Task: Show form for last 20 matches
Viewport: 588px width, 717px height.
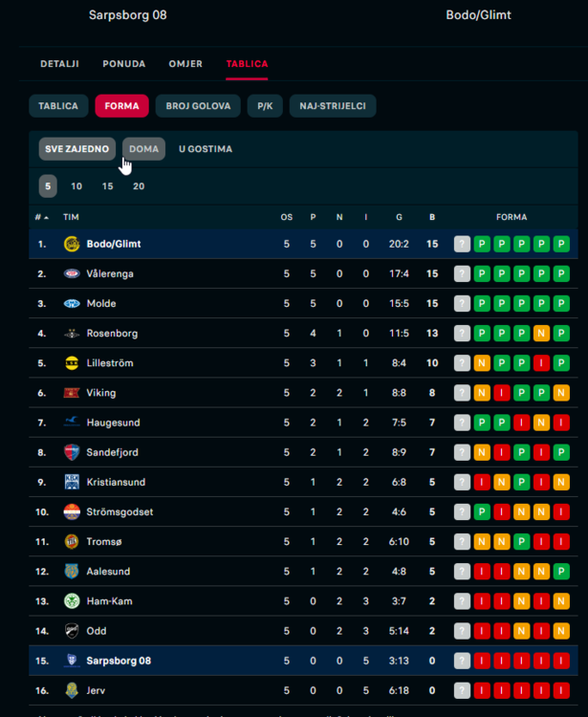Action: coord(139,186)
